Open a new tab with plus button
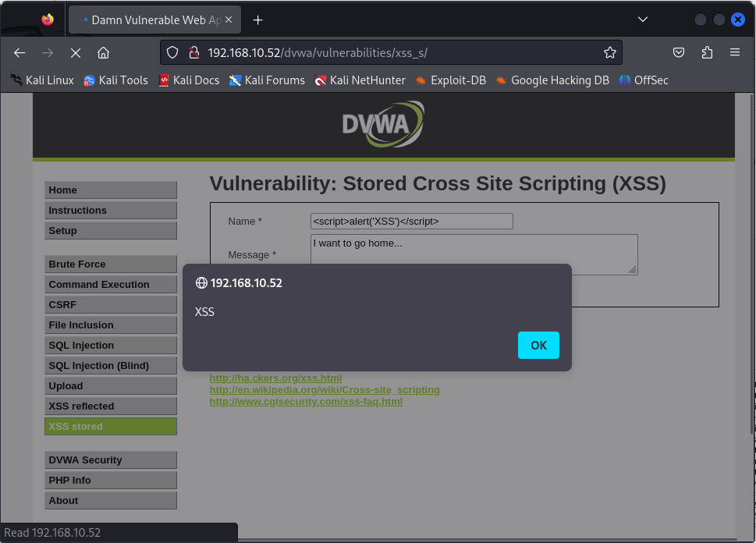 point(258,20)
